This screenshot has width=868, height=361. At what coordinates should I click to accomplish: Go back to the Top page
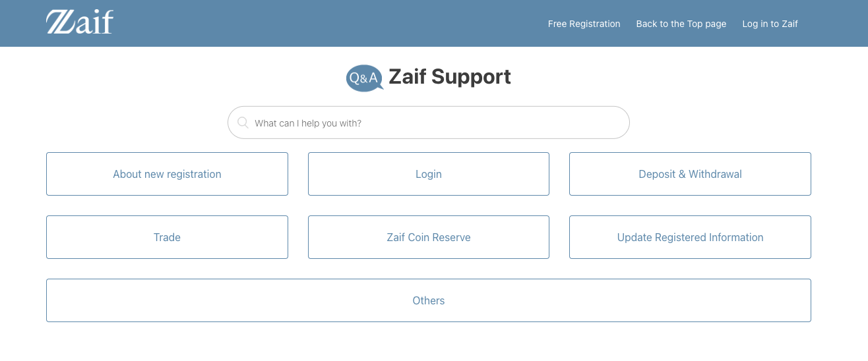[681, 24]
